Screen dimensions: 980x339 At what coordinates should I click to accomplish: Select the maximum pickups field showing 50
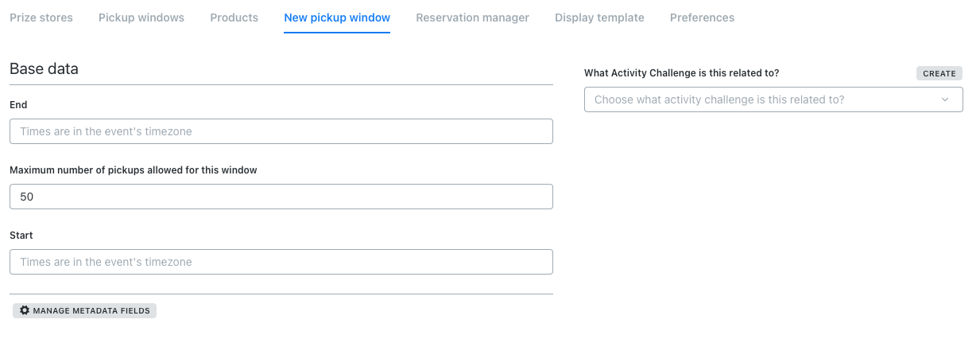pyautogui.click(x=281, y=197)
